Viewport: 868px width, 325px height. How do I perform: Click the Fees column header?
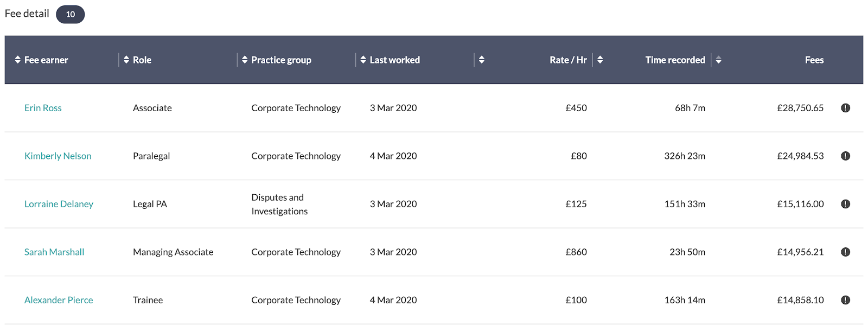814,60
